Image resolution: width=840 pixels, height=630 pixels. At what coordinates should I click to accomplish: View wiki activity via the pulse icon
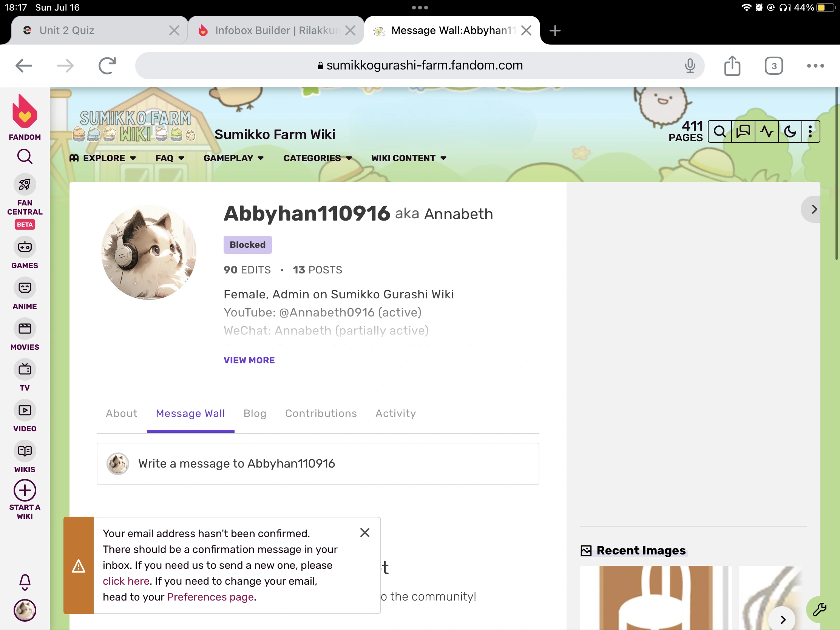[767, 131]
